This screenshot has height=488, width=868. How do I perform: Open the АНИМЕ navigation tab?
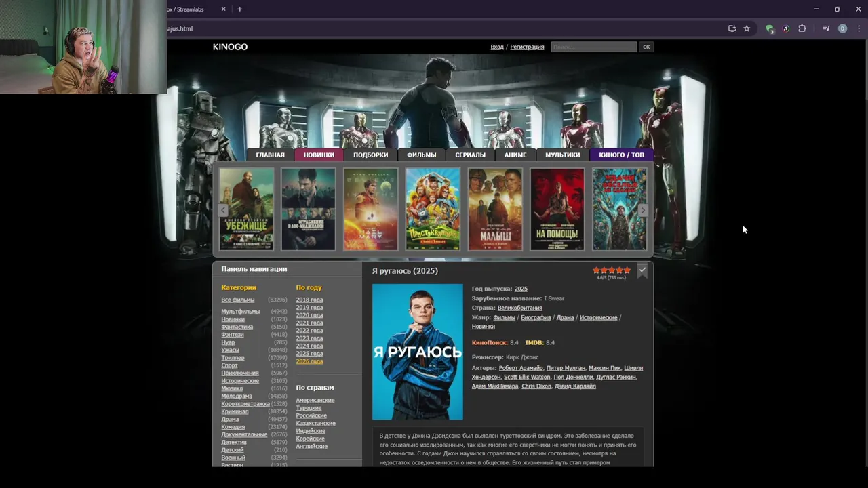click(515, 155)
